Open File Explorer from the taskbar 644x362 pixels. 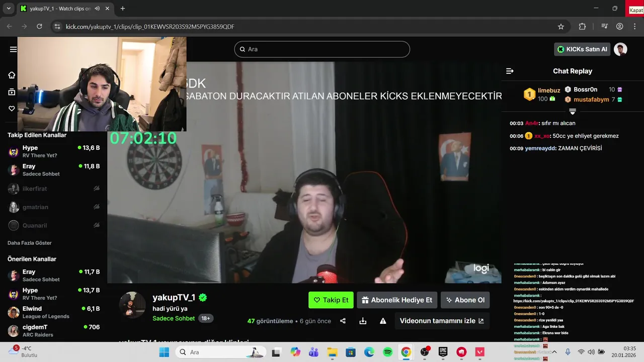click(x=332, y=352)
